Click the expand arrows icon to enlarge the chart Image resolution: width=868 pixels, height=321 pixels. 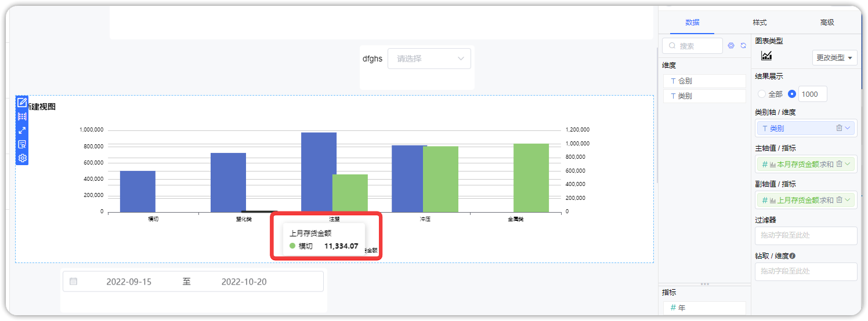pyautogui.click(x=22, y=130)
